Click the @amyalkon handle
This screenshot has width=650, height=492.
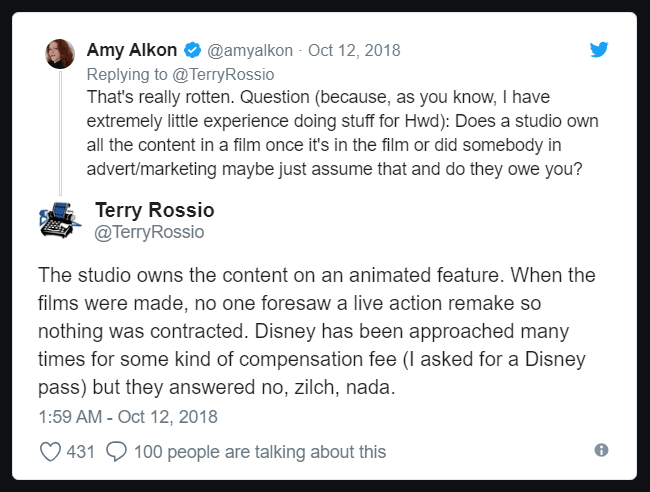243,50
